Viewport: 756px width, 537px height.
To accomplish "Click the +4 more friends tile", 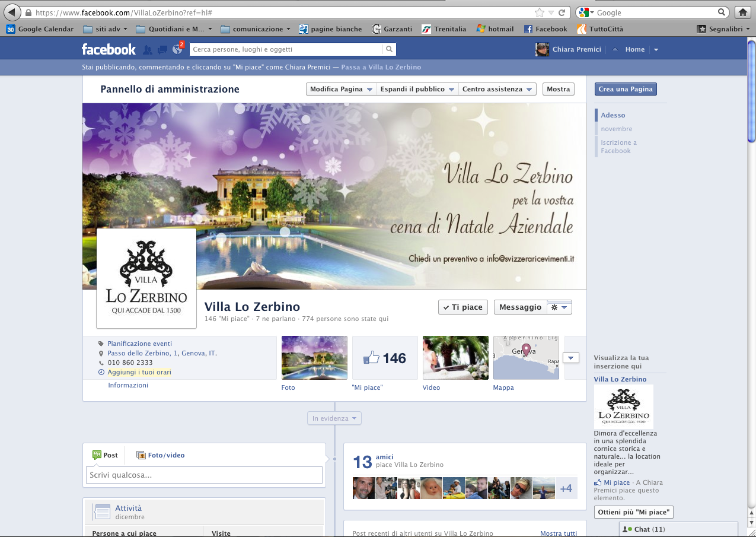I will click(x=566, y=488).
